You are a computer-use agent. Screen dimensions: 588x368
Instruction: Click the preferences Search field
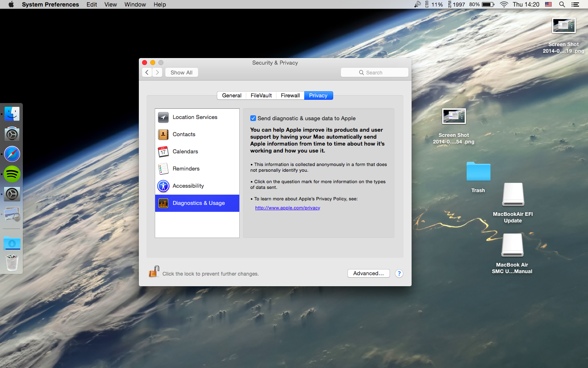pyautogui.click(x=374, y=72)
